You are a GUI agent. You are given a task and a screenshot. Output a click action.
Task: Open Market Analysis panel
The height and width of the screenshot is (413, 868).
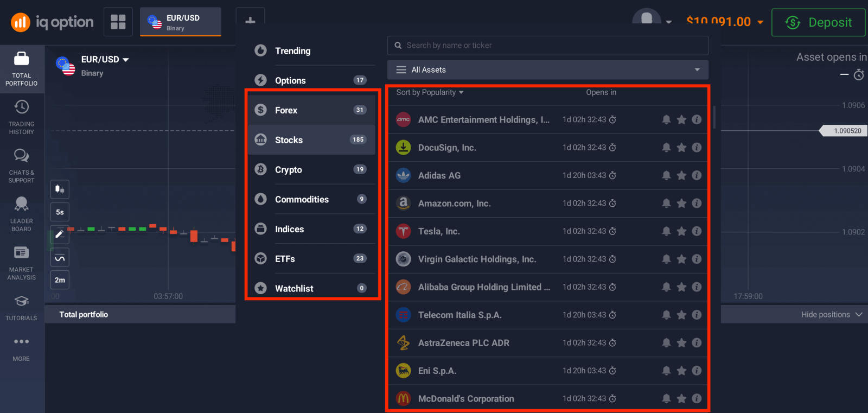22,263
